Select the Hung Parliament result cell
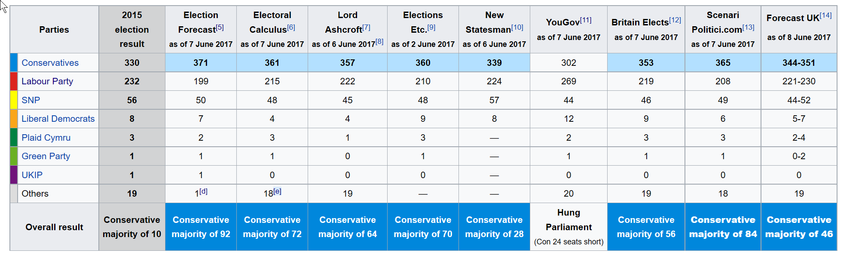868x256 pixels. point(568,227)
